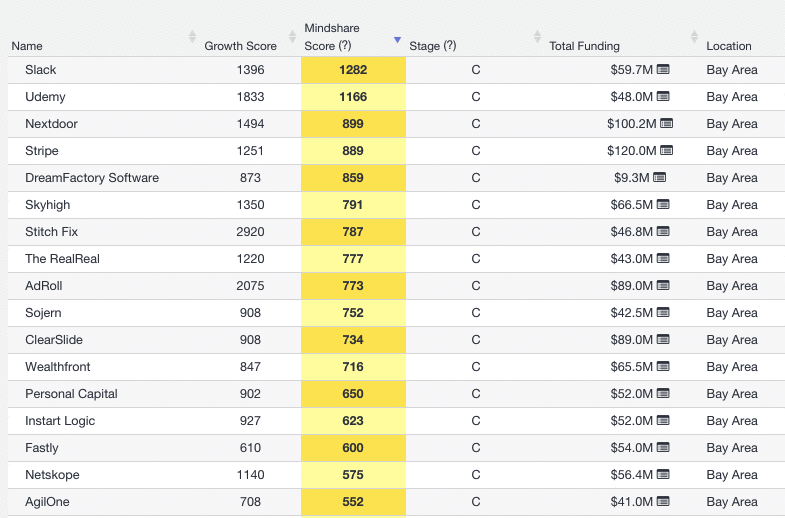Open the Udemy company link

45,97
